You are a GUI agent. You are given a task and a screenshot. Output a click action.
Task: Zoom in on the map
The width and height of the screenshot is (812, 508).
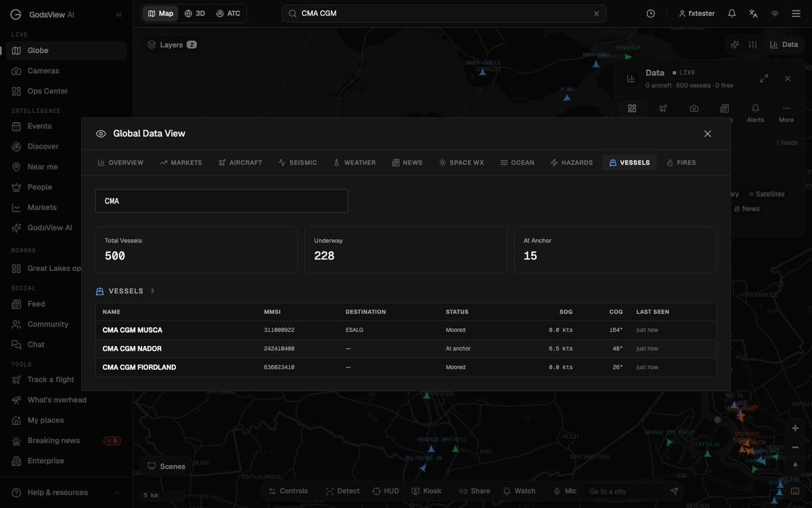coord(795,428)
